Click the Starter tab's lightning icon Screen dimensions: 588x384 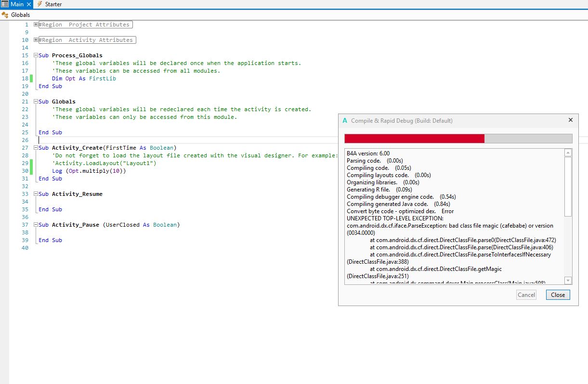[39, 4]
